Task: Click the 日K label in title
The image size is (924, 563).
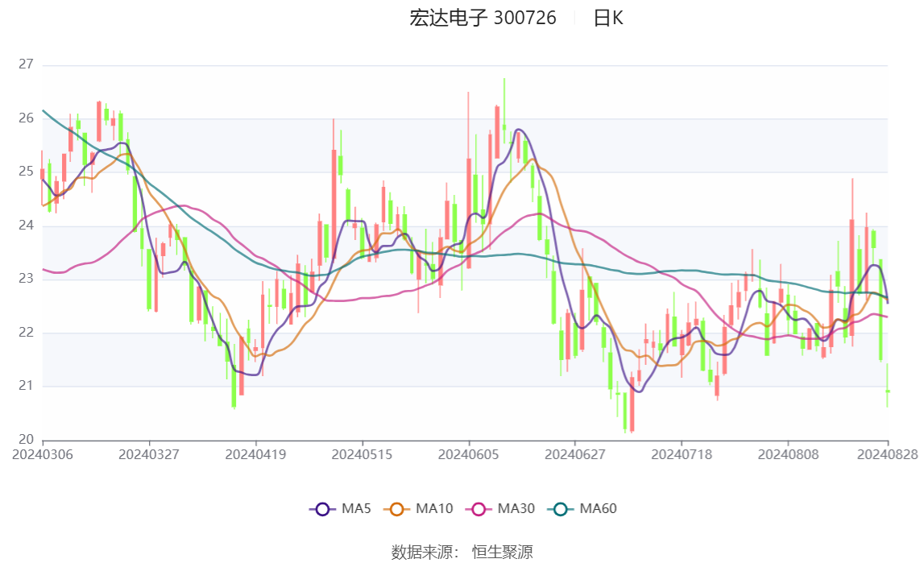Action: (x=608, y=19)
